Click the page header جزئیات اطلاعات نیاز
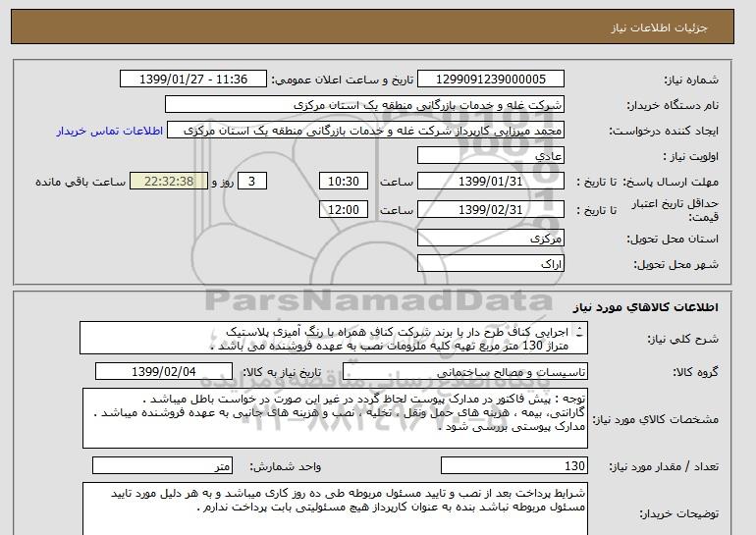 [x=659, y=27]
